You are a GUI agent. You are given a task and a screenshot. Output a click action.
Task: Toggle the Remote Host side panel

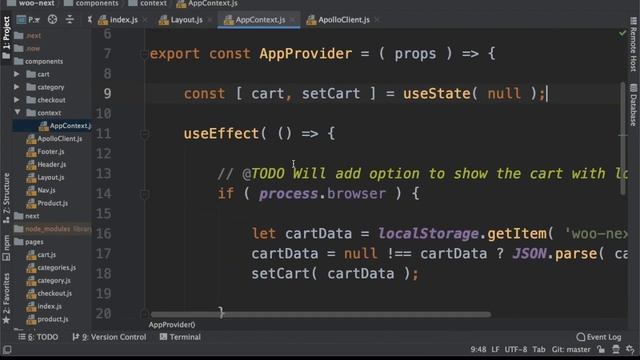(633, 44)
